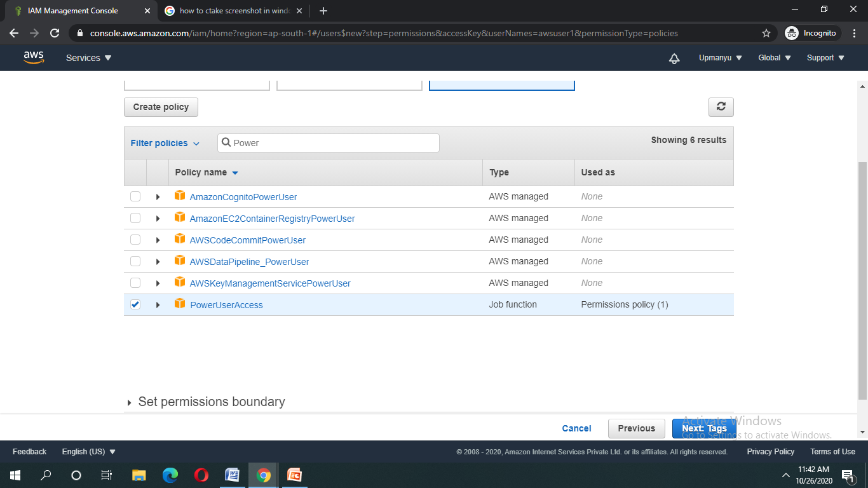Click the Create policy button
This screenshot has width=868, height=488.
(161, 107)
